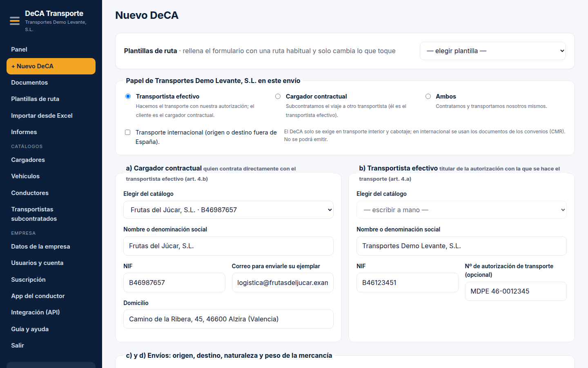588x368 pixels.
Task: Open App del conductor link
Action: click(x=51, y=296)
